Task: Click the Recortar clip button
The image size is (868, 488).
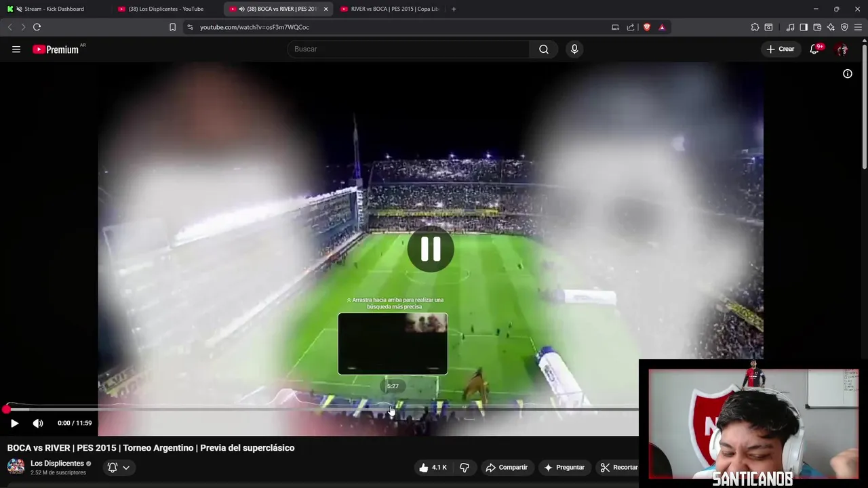Action: [x=618, y=467]
